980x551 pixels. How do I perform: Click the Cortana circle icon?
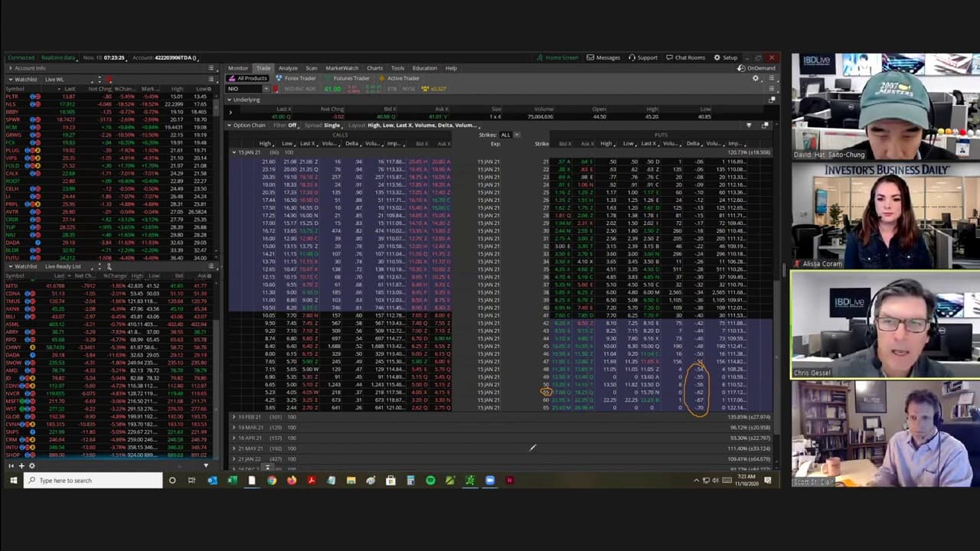tap(172, 481)
